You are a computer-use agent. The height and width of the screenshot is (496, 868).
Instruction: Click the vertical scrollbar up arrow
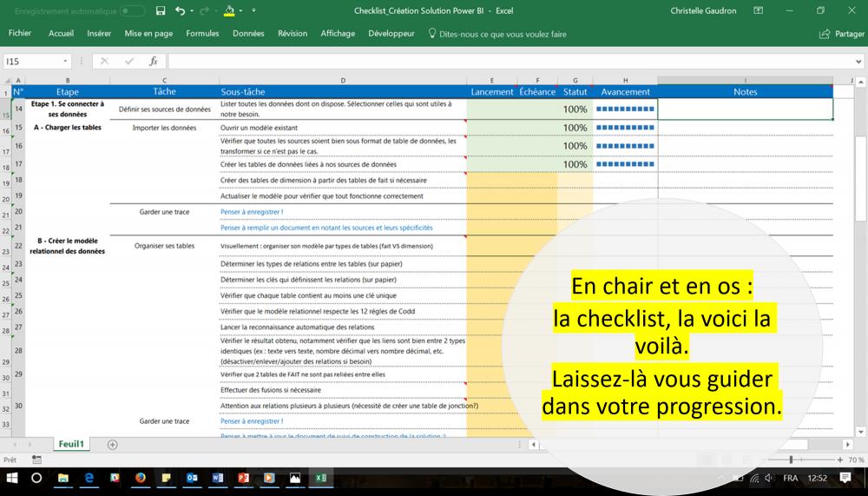(x=861, y=82)
